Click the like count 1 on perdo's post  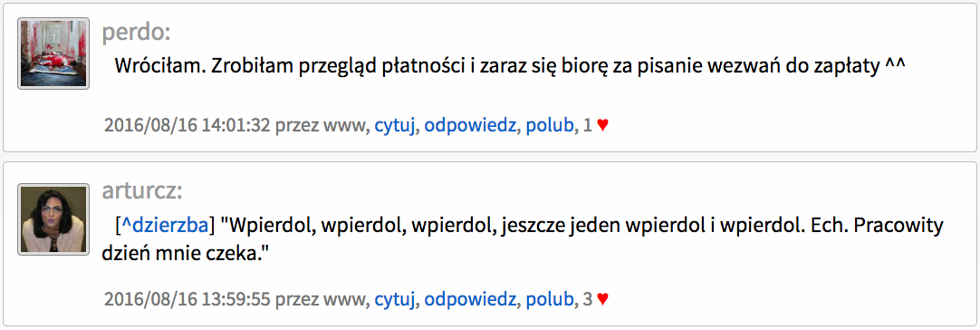pos(587,126)
